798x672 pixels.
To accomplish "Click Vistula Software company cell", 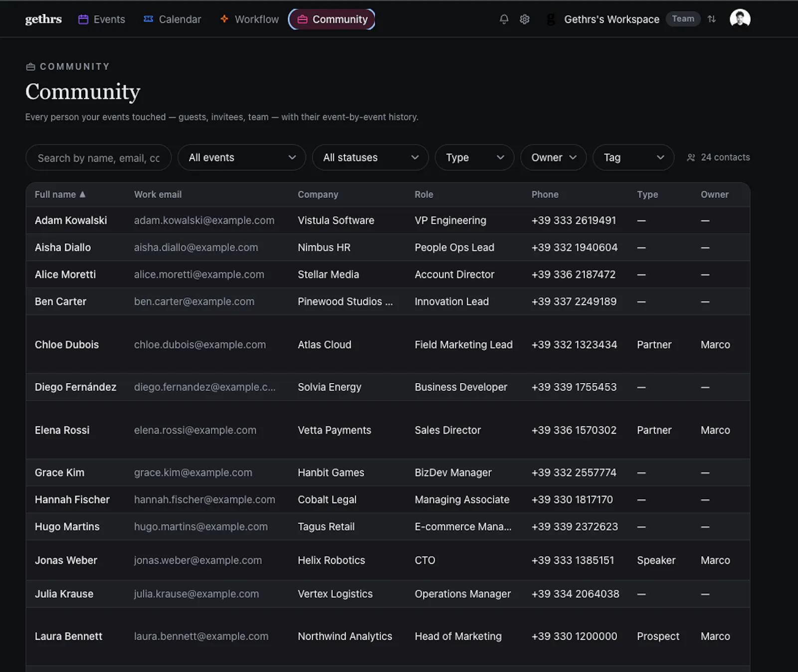I will pos(336,221).
